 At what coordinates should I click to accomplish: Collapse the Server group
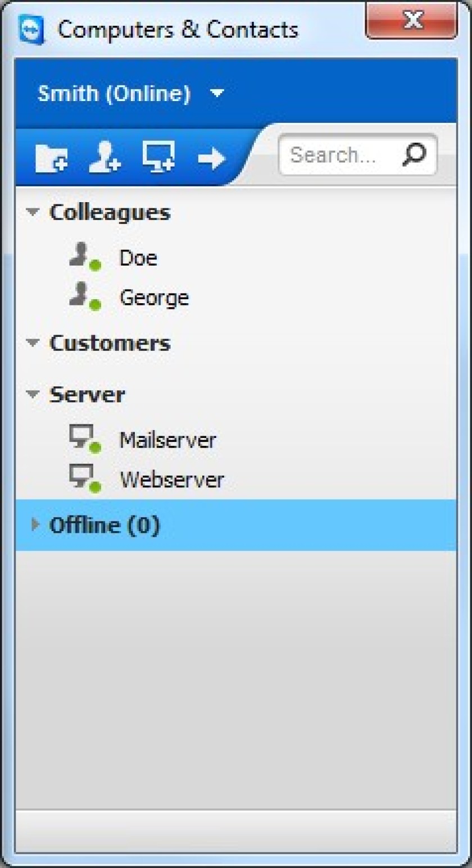[x=33, y=394]
